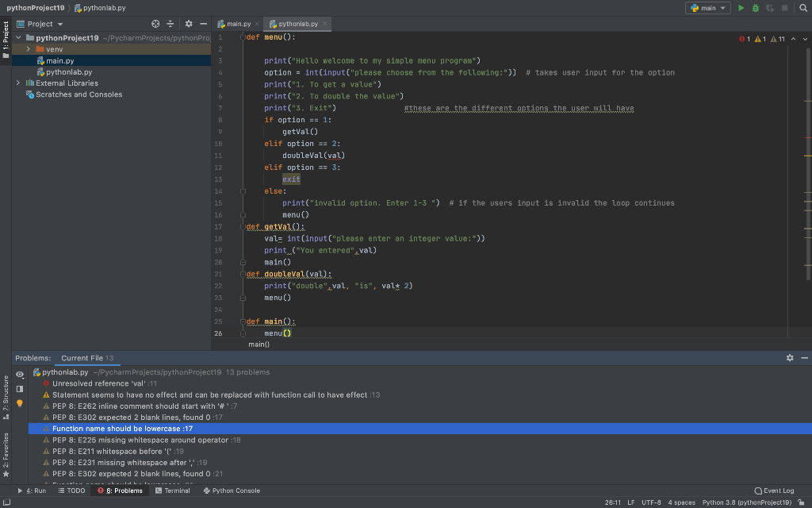Screen dimensions: 812x508
Task: Toggle the eye view options in Problems
Action: (x=21, y=374)
